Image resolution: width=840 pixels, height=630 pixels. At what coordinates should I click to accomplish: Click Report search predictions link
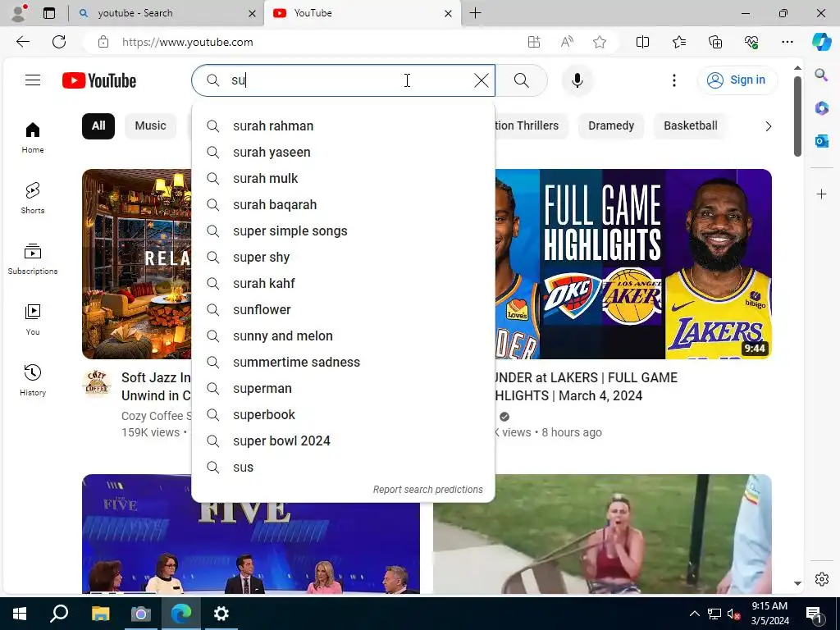point(427,490)
